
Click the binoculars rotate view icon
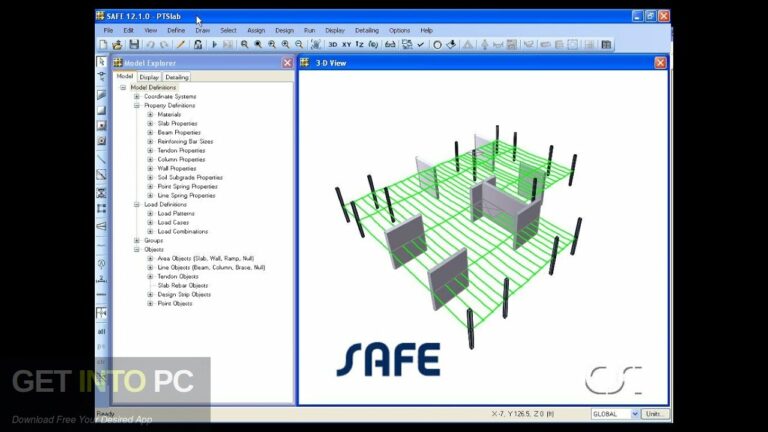[390, 45]
